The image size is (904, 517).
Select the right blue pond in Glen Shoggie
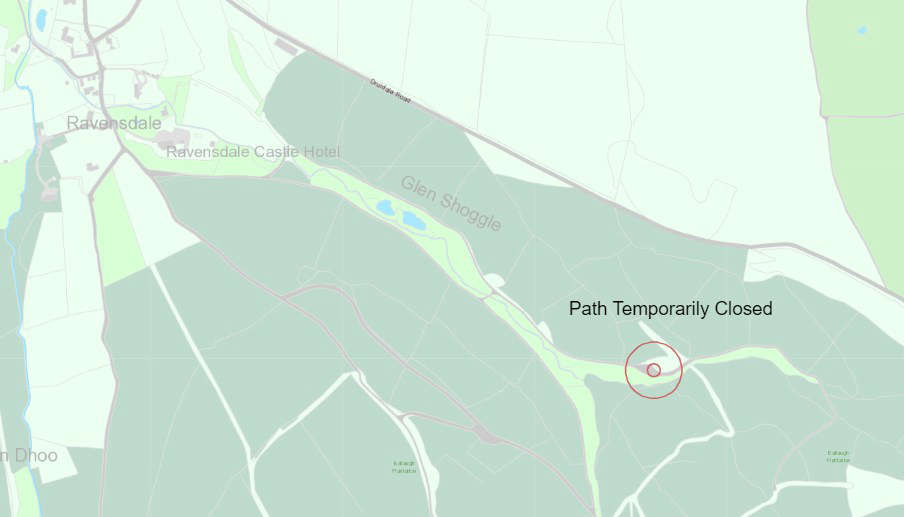coord(413,220)
